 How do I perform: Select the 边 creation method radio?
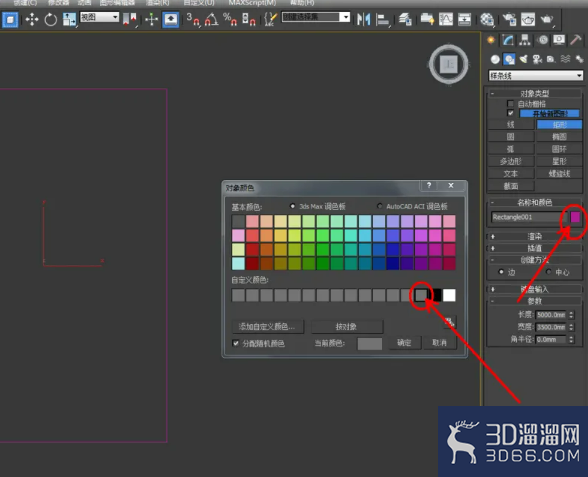point(501,272)
